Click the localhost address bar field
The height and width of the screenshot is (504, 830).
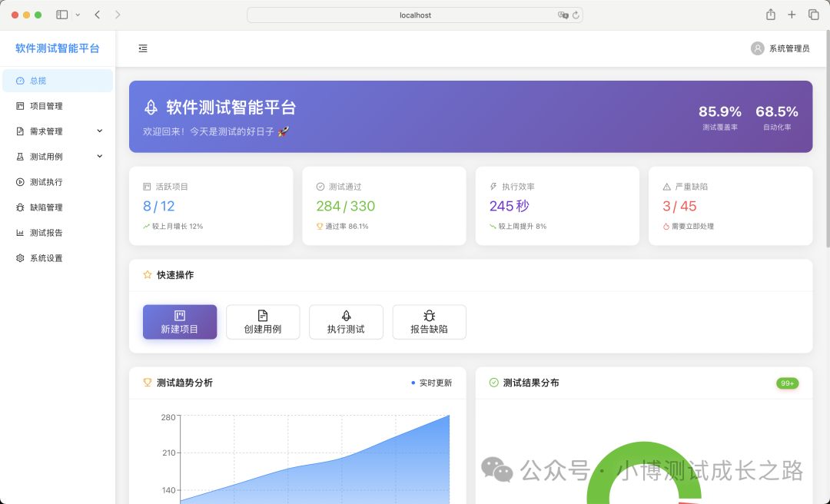[x=415, y=14]
